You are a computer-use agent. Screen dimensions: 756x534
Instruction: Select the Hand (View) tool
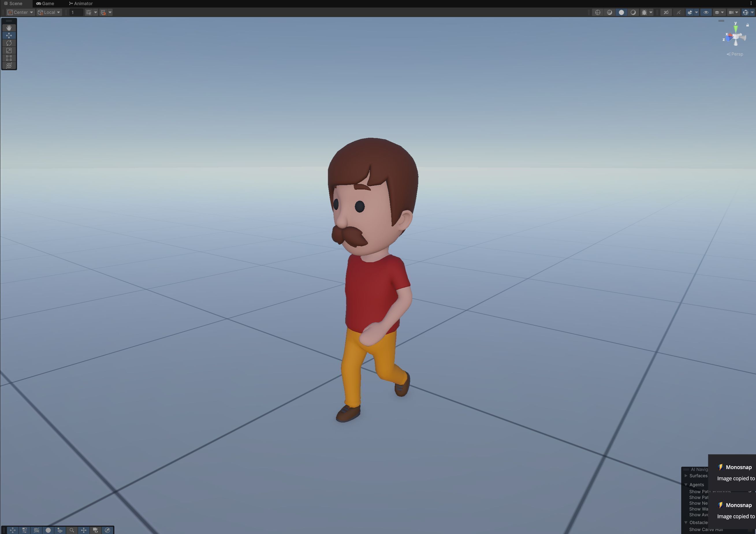click(9, 28)
